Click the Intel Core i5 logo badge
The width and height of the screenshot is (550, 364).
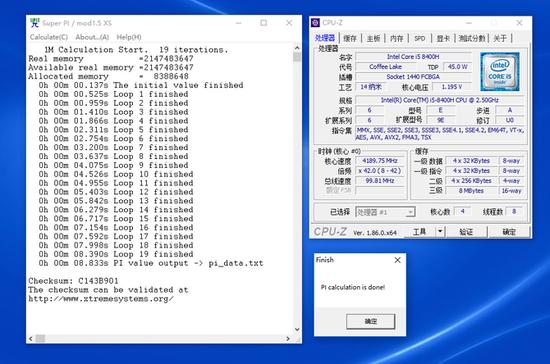click(499, 72)
